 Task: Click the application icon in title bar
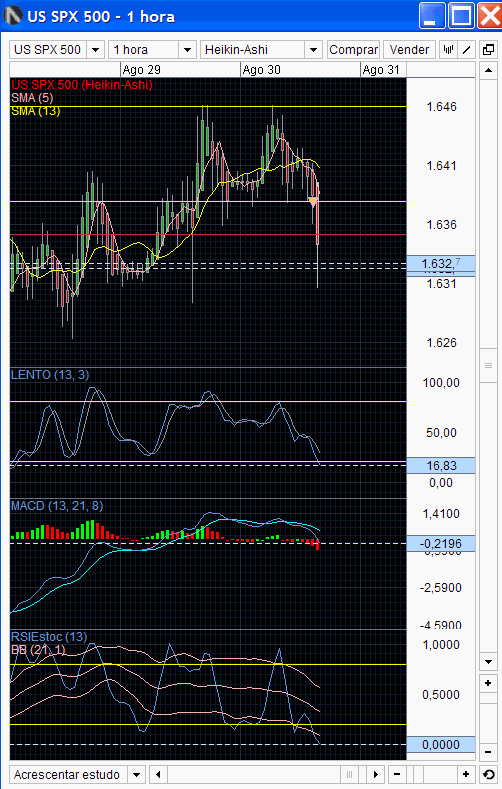[12, 16]
